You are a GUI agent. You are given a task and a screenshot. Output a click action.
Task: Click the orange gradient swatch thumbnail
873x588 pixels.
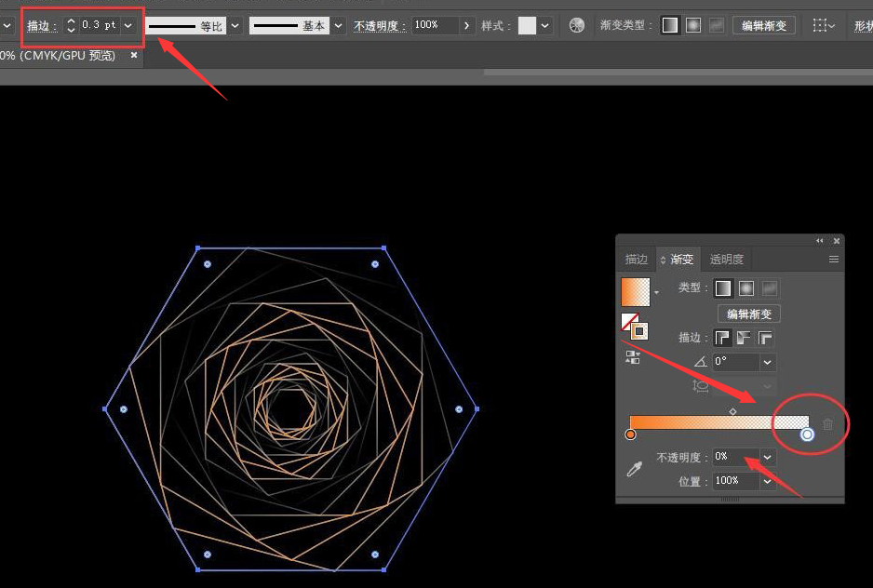click(636, 292)
